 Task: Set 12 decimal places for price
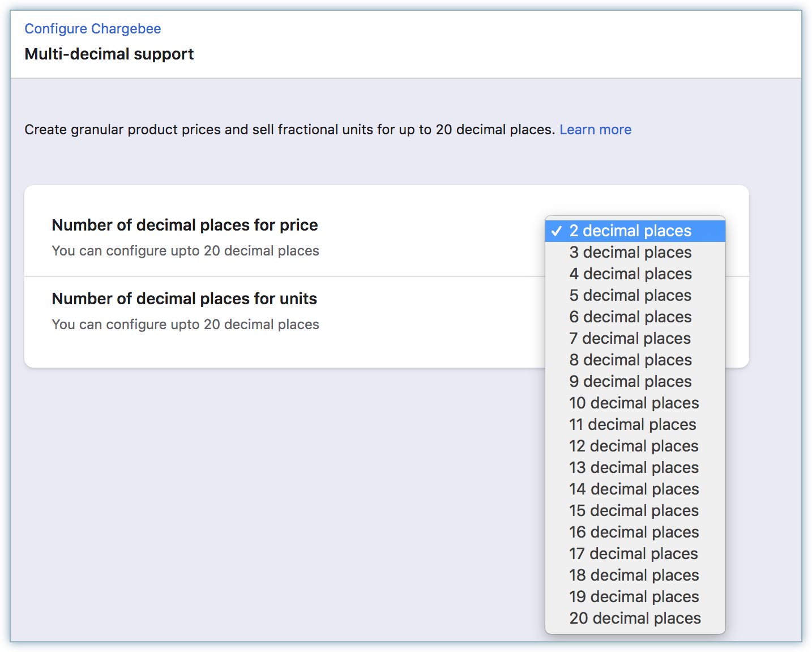point(634,446)
